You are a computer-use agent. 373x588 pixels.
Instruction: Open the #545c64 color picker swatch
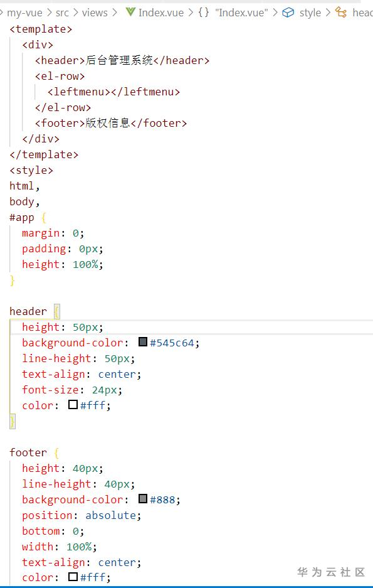tap(143, 341)
